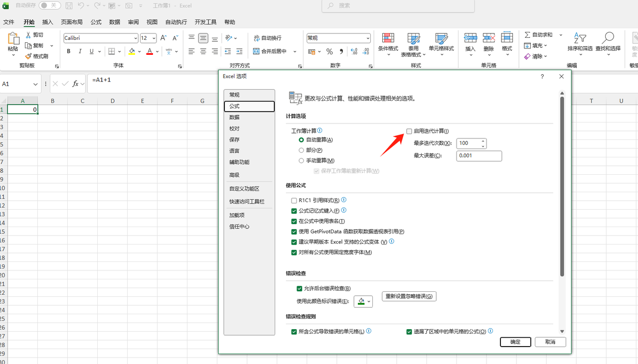
Task: Click the Save icon in title bar
Action: click(69, 5)
